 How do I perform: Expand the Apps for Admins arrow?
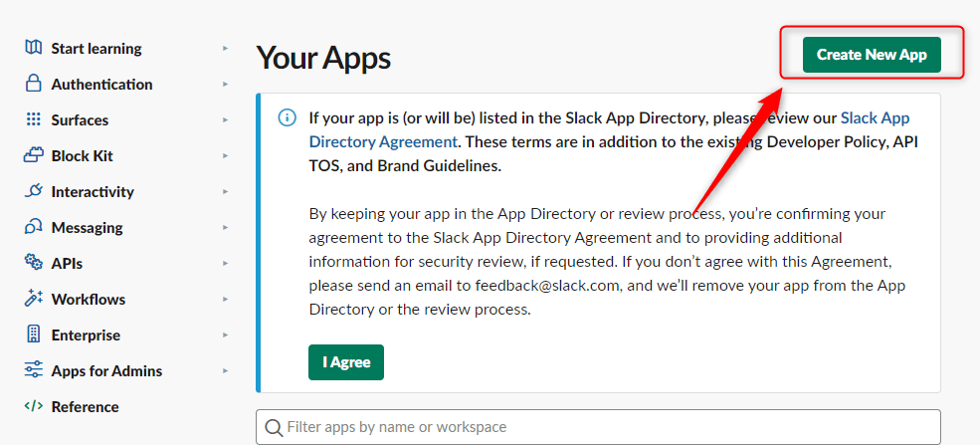[x=226, y=370]
